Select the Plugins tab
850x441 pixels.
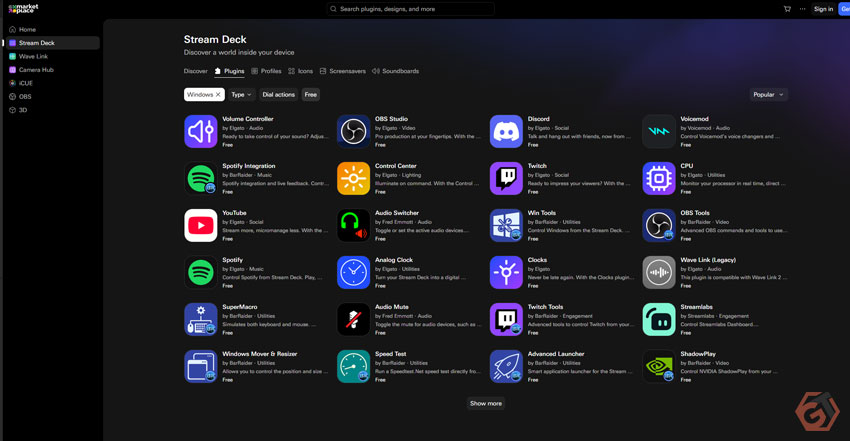(x=229, y=71)
